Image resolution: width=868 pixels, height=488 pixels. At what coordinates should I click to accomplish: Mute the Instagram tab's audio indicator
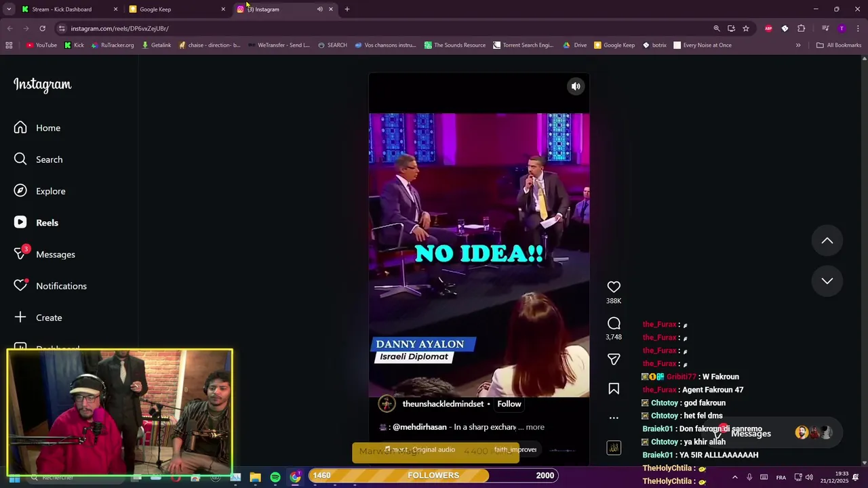319,9
